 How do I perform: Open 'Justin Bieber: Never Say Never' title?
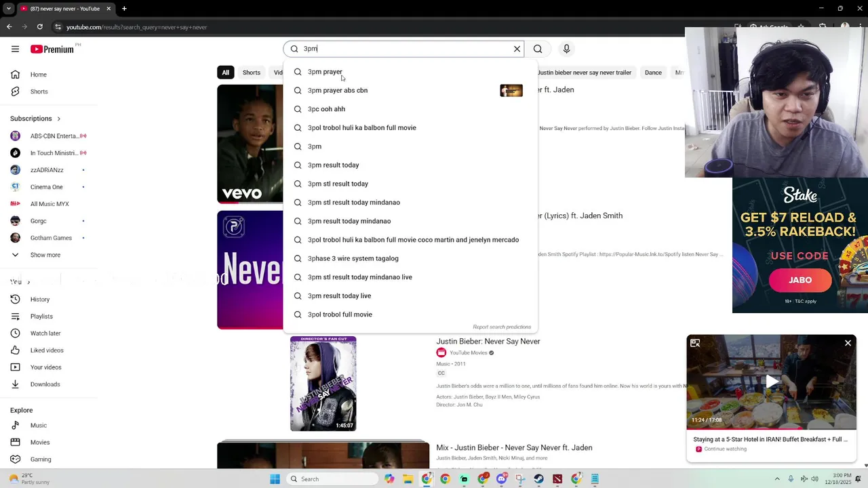coord(488,342)
